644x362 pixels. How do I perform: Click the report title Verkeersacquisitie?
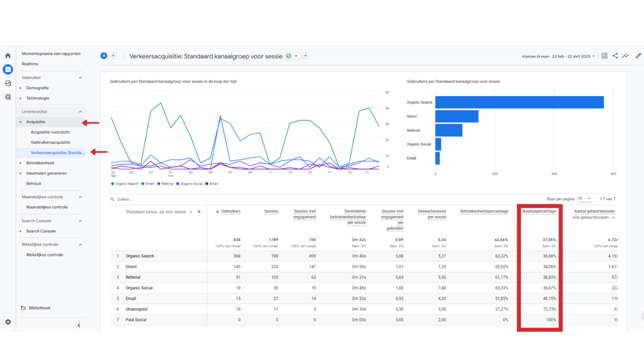click(205, 56)
